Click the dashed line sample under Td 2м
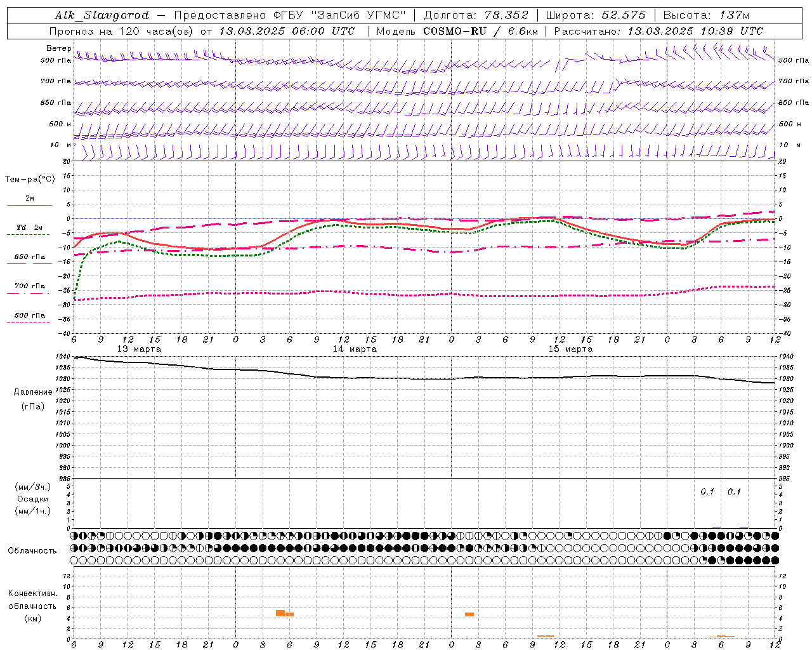The width and height of the screenshot is (812, 650). point(28,235)
